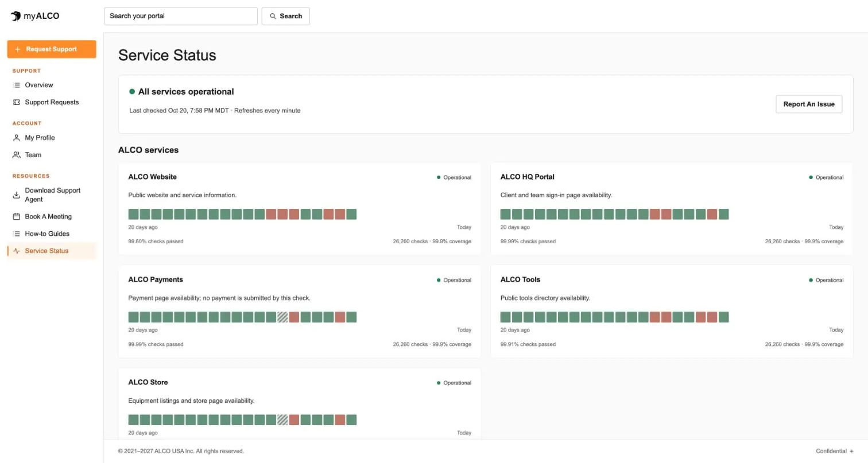This screenshot has height=463, width=868.
Task: Click the ALCO USA Inc. copyright footer text
Action: (181, 452)
